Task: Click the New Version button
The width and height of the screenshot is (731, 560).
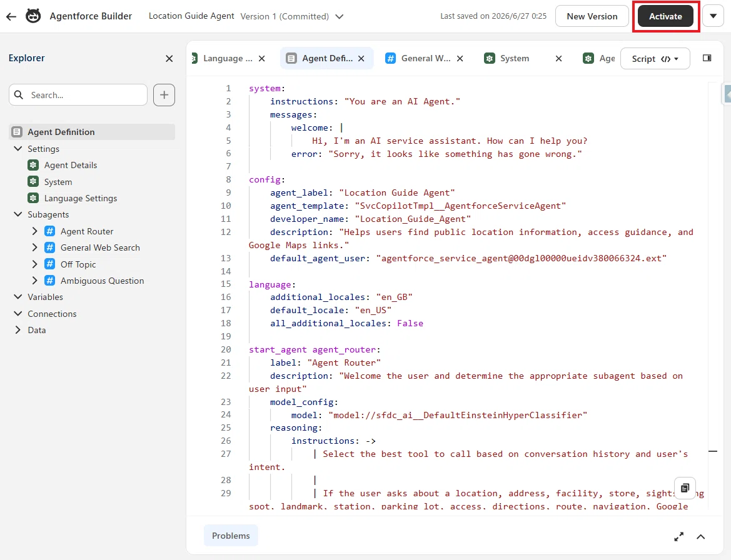Action: pos(592,16)
